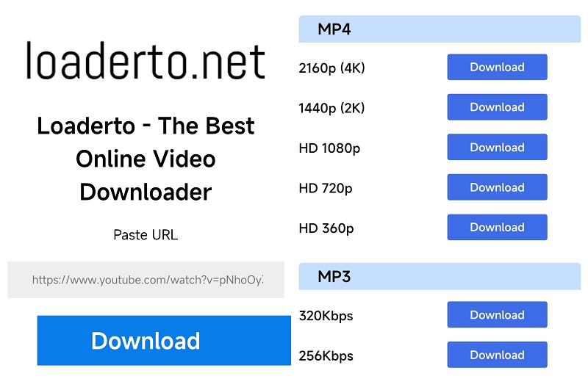Click the YouTube URL input field
The image size is (588, 390).
(146, 280)
